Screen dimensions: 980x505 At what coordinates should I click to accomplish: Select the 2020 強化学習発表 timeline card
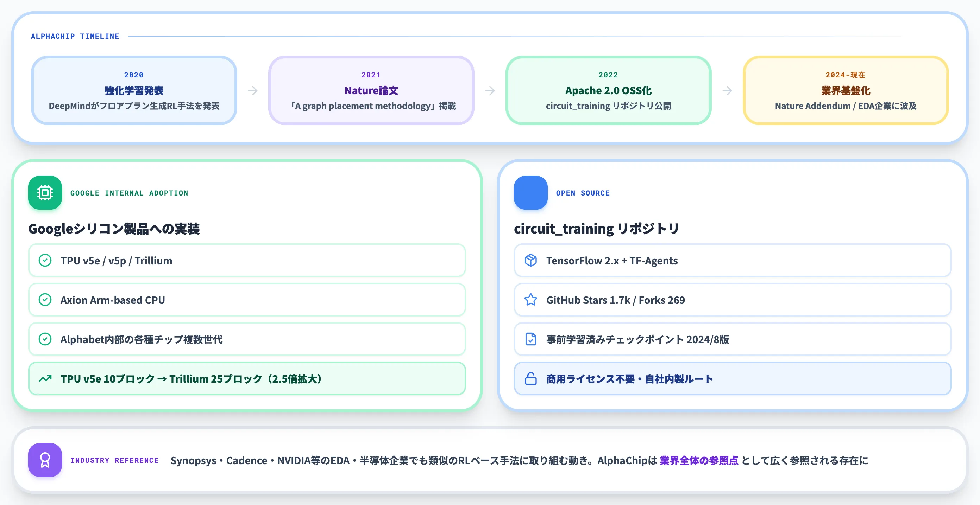(134, 90)
